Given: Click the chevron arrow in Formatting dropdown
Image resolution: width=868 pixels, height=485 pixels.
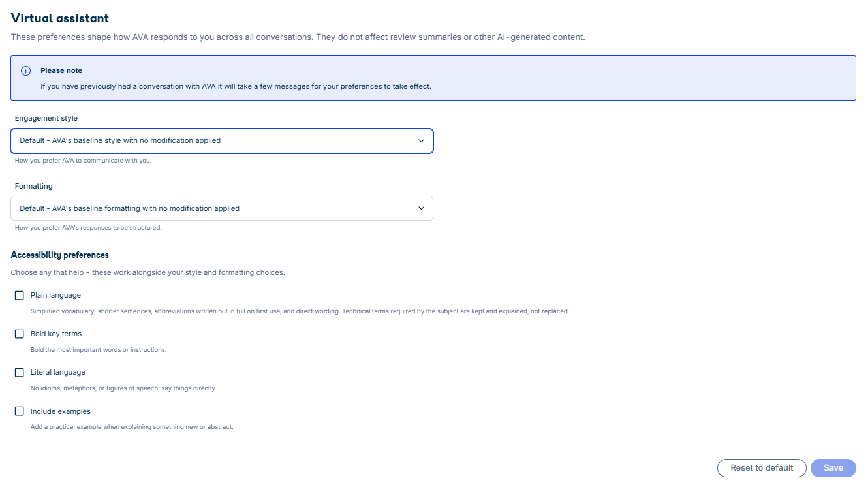Looking at the screenshot, I should click(x=421, y=208).
